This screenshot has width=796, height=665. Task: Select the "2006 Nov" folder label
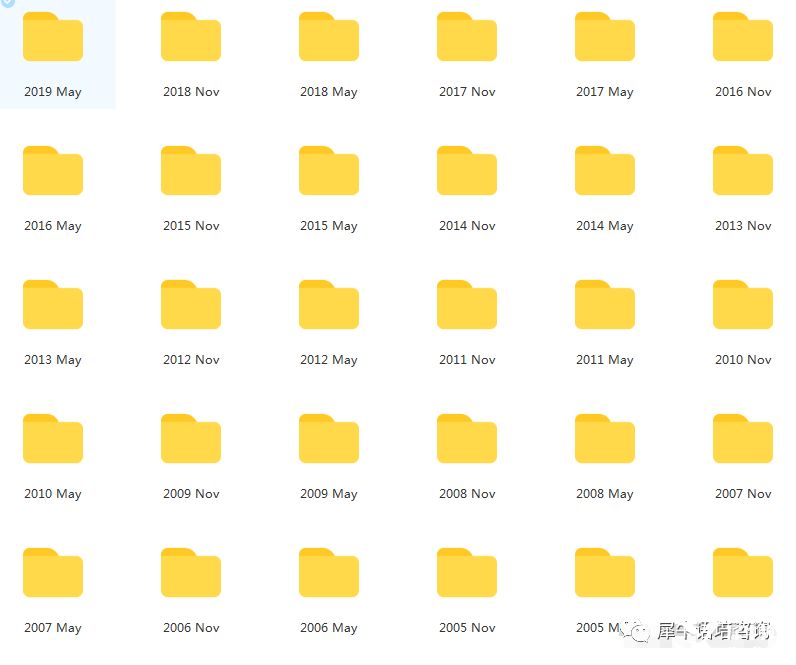click(x=191, y=628)
